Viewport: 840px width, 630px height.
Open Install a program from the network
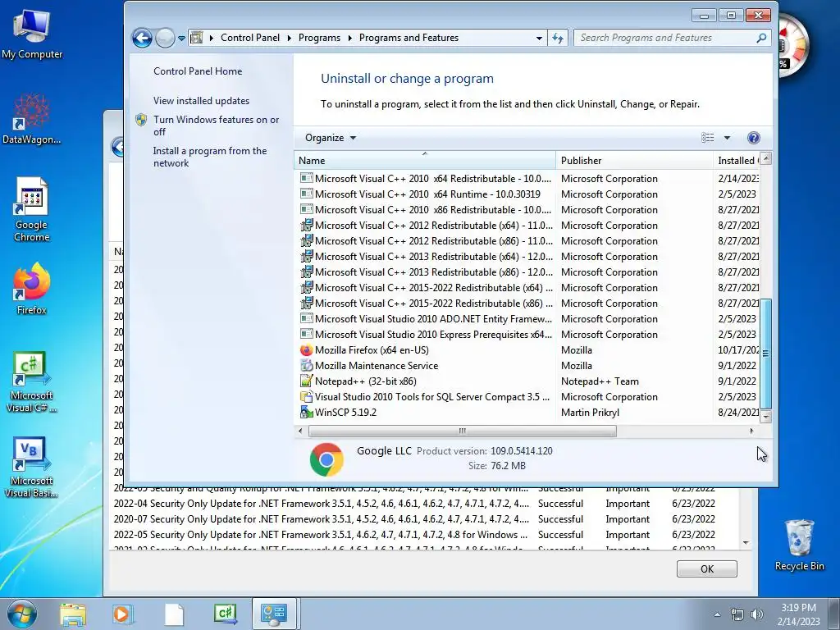point(210,157)
